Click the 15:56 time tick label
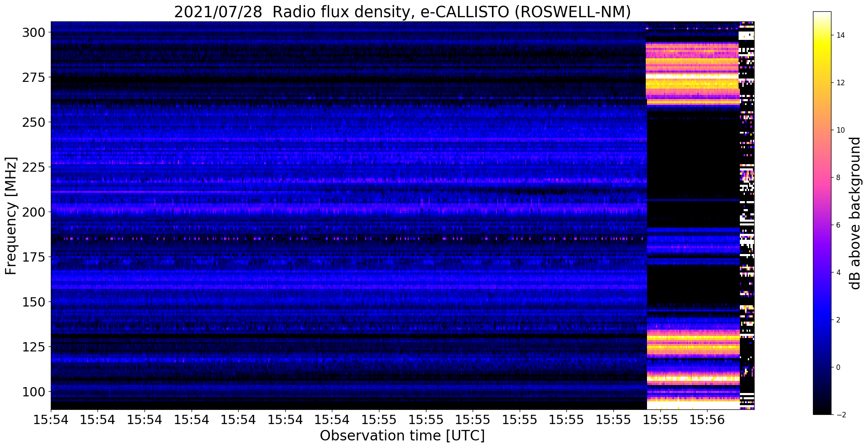The height and width of the screenshot is (448, 868). tap(708, 419)
